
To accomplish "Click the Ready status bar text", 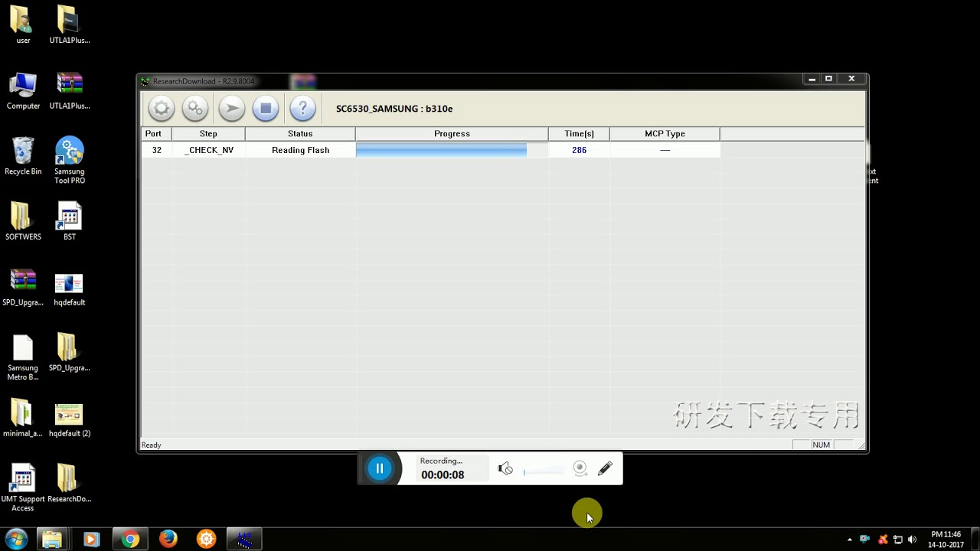I will click(151, 445).
